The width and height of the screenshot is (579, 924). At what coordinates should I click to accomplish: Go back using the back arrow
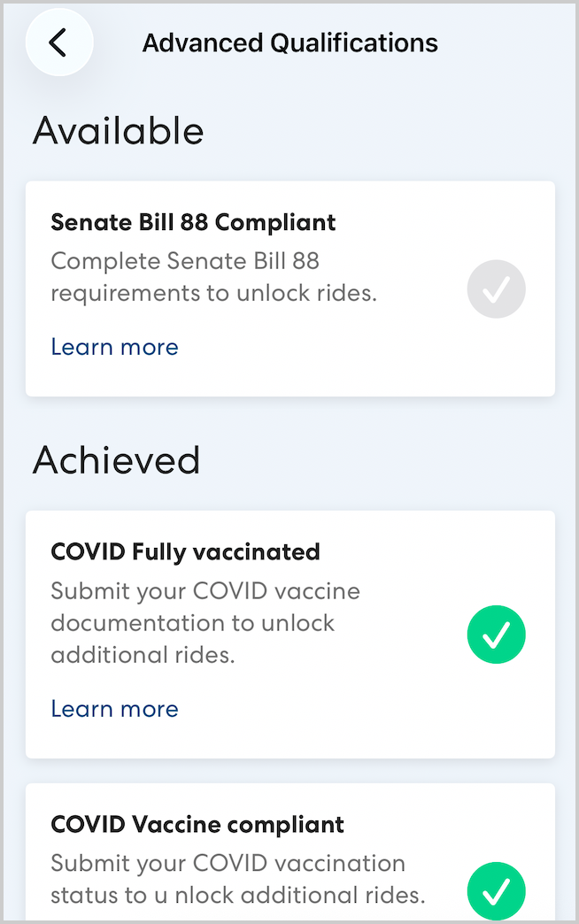click(x=58, y=42)
